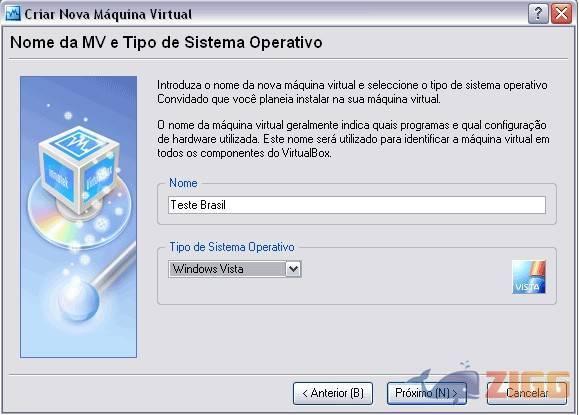This screenshot has height=415, width=579.
Task: Click the Nome group label
Action: point(183,183)
